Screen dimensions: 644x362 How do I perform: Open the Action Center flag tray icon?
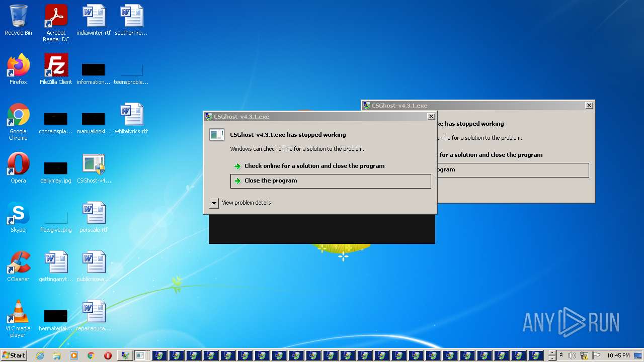pyautogui.click(x=597, y=355)
